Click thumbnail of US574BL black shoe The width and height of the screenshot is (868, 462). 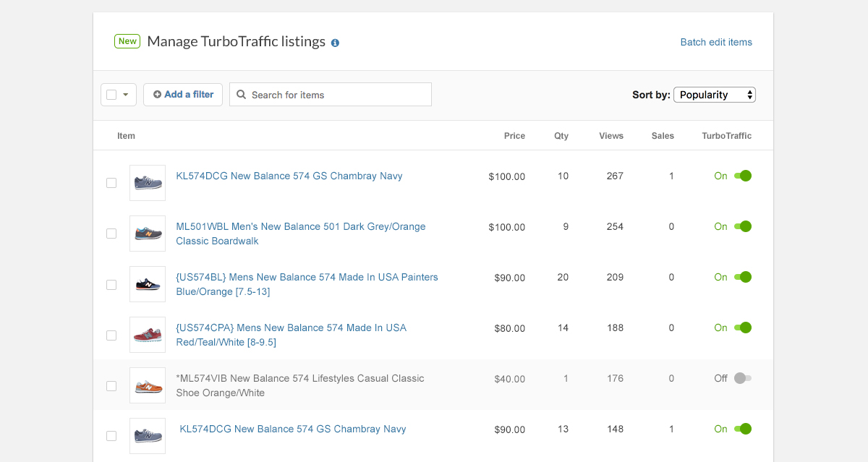click(x=148, y=284)
